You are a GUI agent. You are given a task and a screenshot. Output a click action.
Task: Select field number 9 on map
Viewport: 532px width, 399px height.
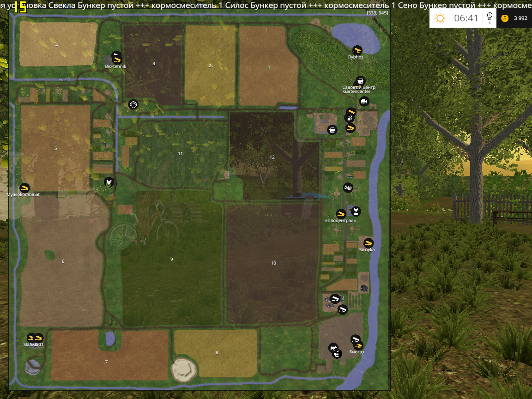[172, 259]
